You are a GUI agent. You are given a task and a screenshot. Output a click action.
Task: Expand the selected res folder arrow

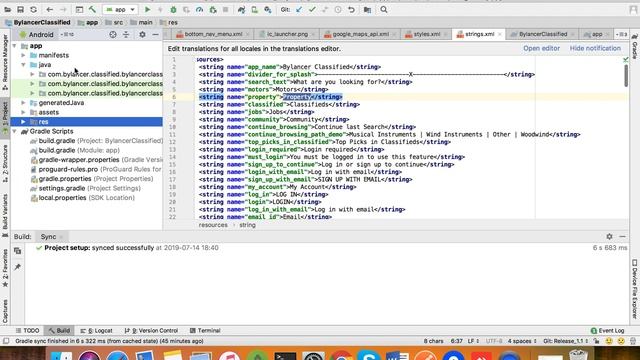coord(23,122)
